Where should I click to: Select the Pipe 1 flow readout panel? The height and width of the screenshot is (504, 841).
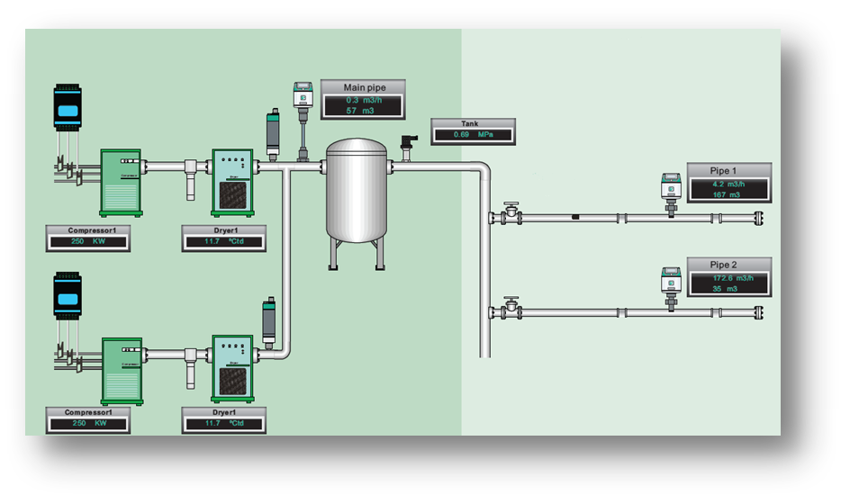click(x=728, y=183)
